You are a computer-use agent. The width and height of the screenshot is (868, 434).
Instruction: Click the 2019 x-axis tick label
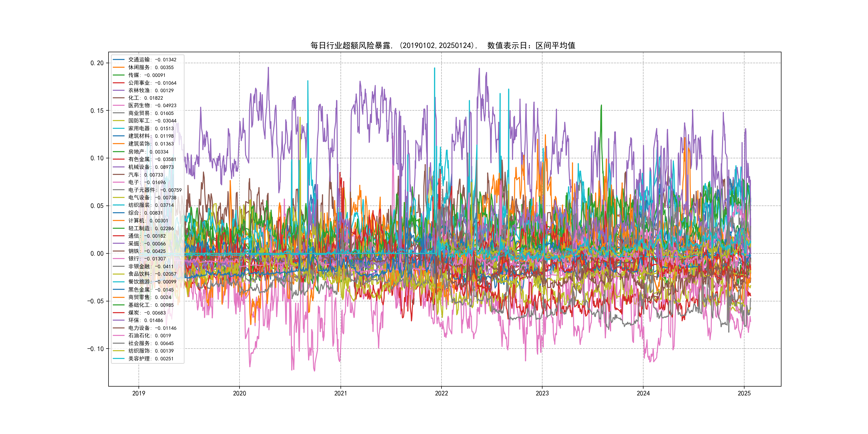pos(139,393)
